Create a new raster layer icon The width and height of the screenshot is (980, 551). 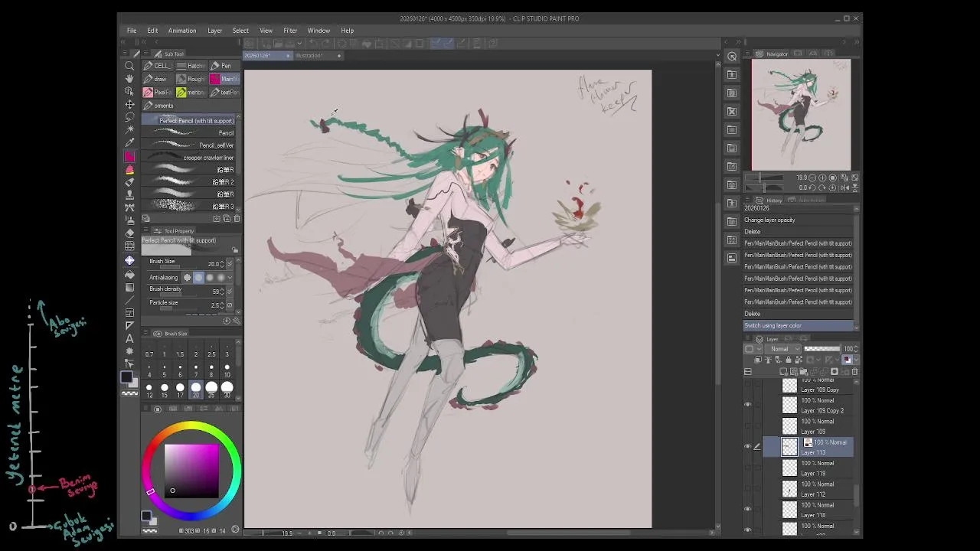point(784,372)
